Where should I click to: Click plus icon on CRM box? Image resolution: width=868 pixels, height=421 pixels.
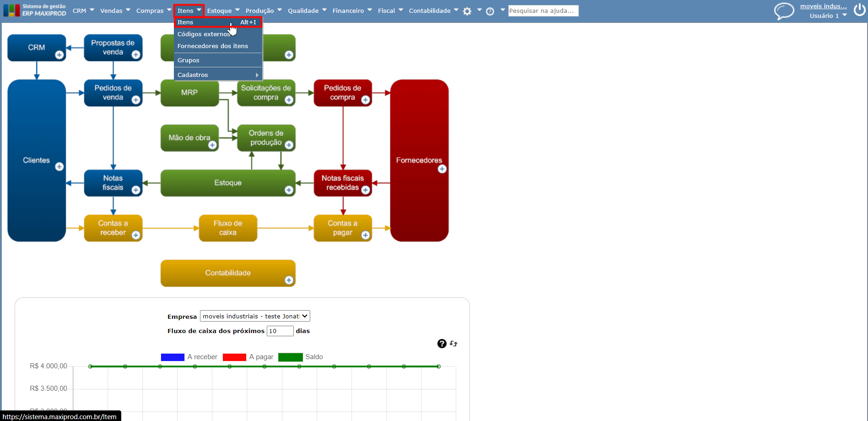[x=59, y=55]
